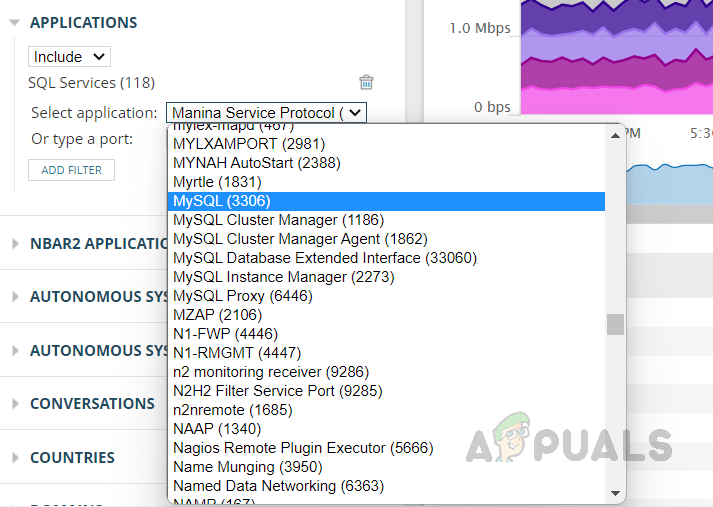Delete the SQL Services filter with trash icon
713x507 pixels.
point(366,83)
